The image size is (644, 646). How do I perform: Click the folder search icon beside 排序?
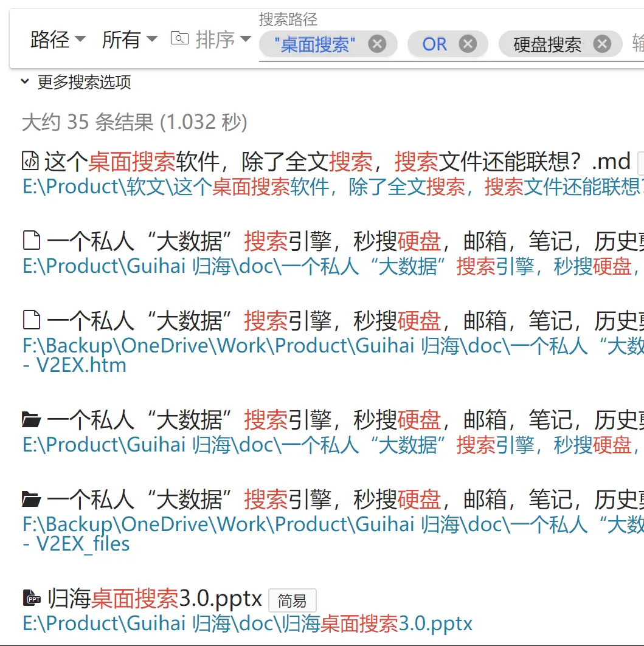[179, 39]
